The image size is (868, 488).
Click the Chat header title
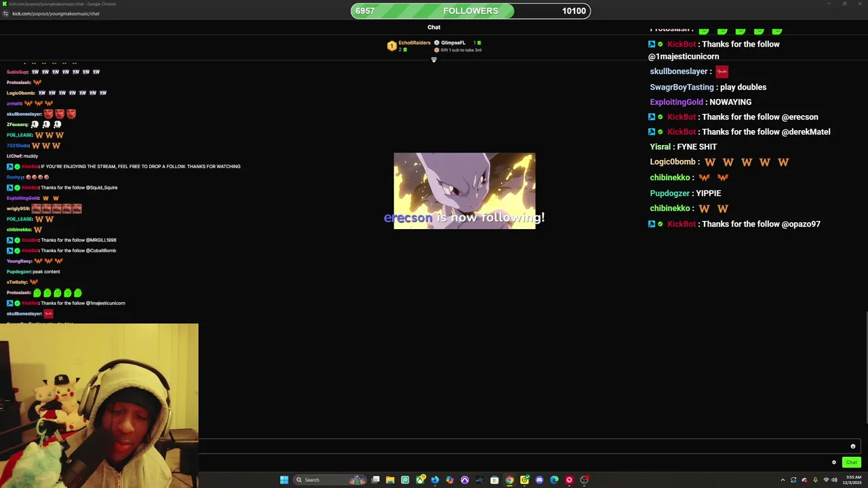(434, 27)
